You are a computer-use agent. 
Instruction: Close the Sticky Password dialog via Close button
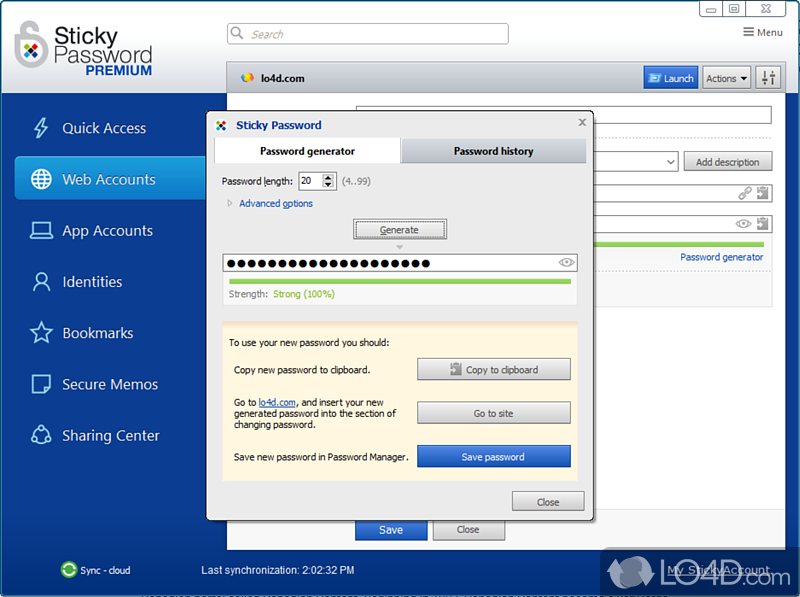(548, 502)
